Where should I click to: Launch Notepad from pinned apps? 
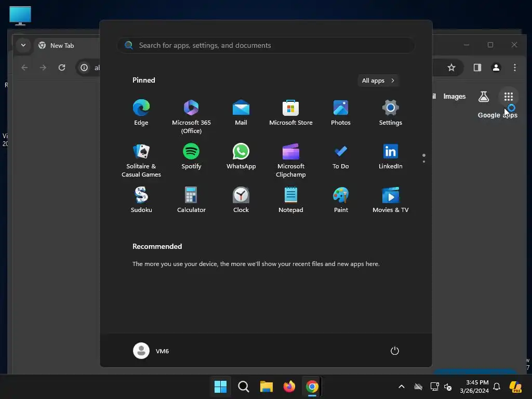(x=291, y=200)
